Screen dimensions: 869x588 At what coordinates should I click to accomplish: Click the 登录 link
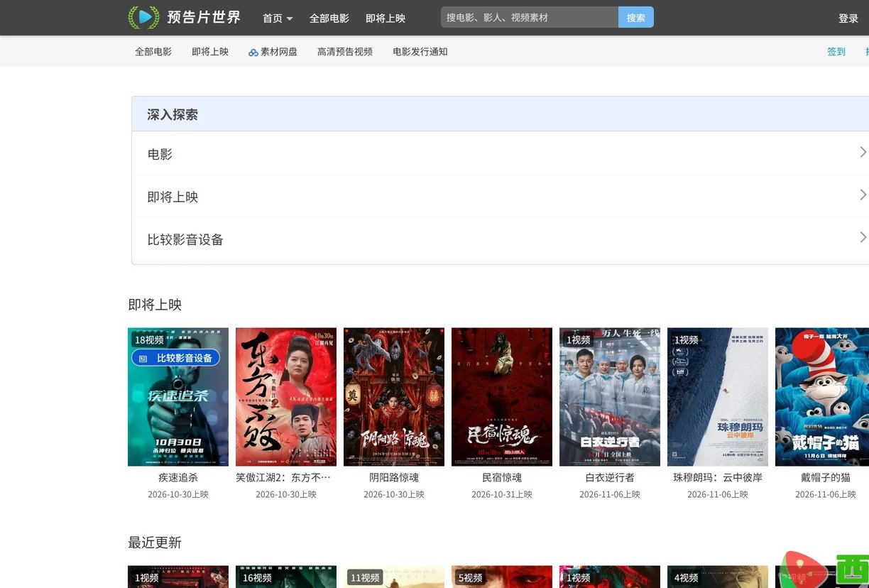click(848, 18)
